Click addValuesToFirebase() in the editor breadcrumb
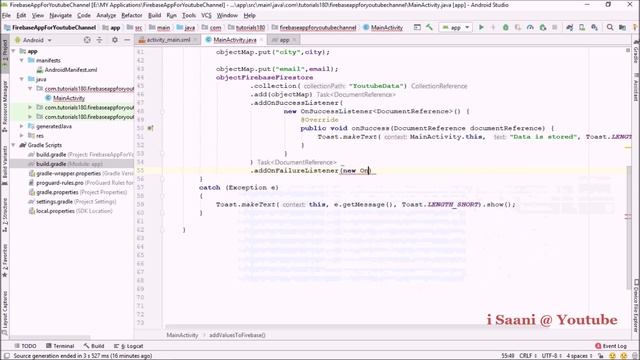The height and width of the screenshot is (360, 640). pyautogui.click(x=237, y=335)
